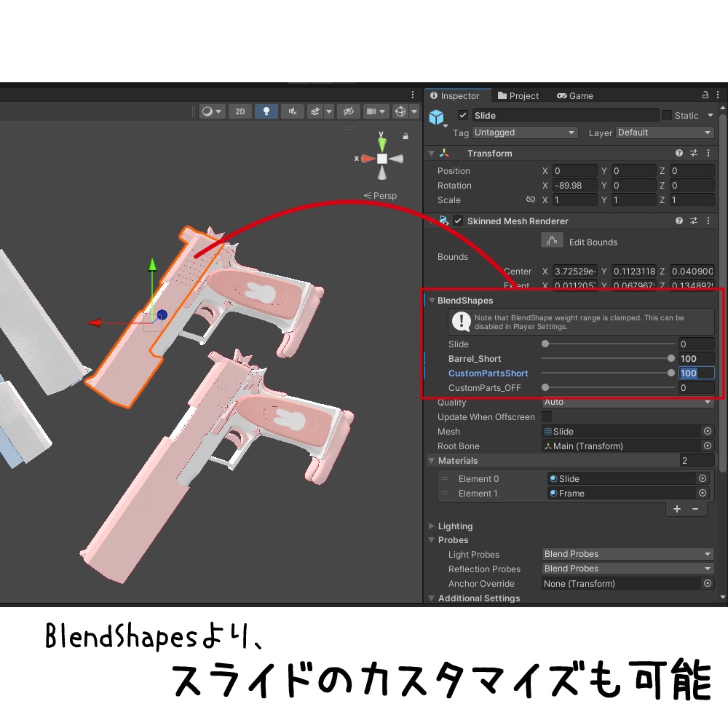Open the scene effects dropdown arrow
The image size is (728, 728).
pyautogui.click(x=329, y=111)
